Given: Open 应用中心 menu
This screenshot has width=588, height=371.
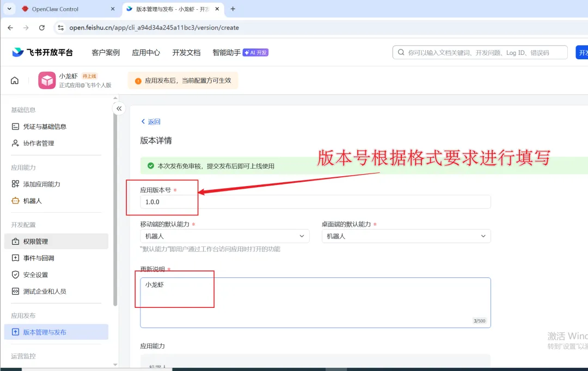Looking at the screenshot, I should pyautogui.click(x=146, y=52).
